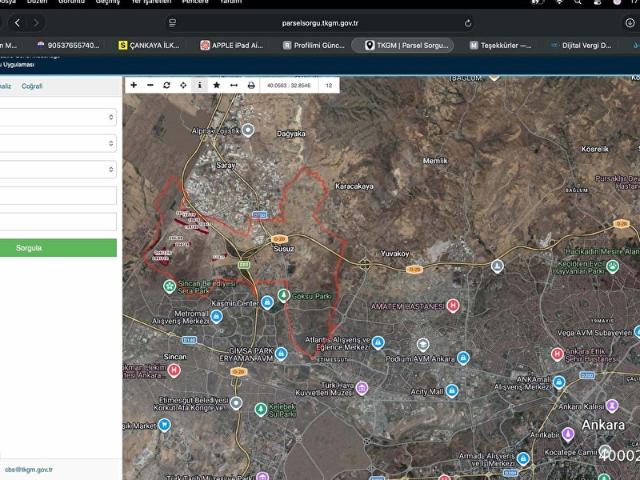Click the zoom out minus map tool
The height and width of the screenshot is (480, 640).
pyautogui.click(x=150, y=85)
